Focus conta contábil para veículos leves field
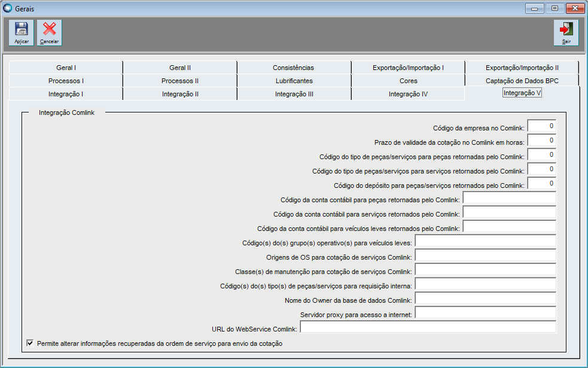This screenshot has width=588, height=368. click(x=509, y=226)
